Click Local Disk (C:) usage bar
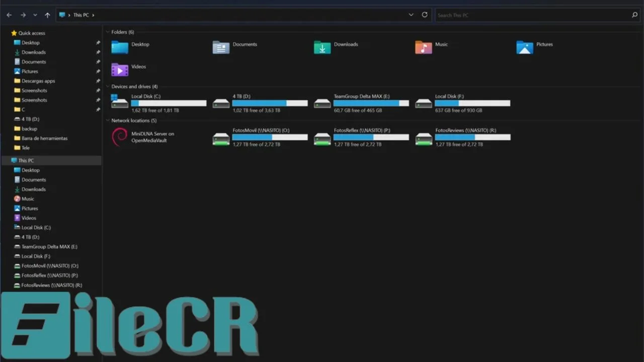Image resolution: width=644 pixels, height=362 pixels. coord(169,103)
